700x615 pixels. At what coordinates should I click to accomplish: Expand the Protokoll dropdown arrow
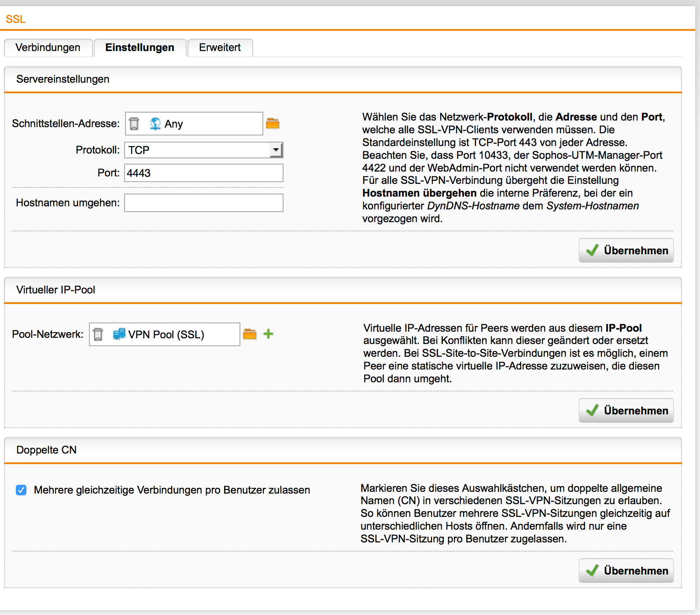pos(276,150)
